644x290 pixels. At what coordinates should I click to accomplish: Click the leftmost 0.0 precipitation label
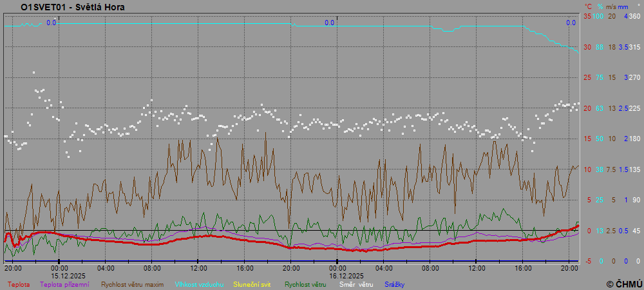(52, 23)
